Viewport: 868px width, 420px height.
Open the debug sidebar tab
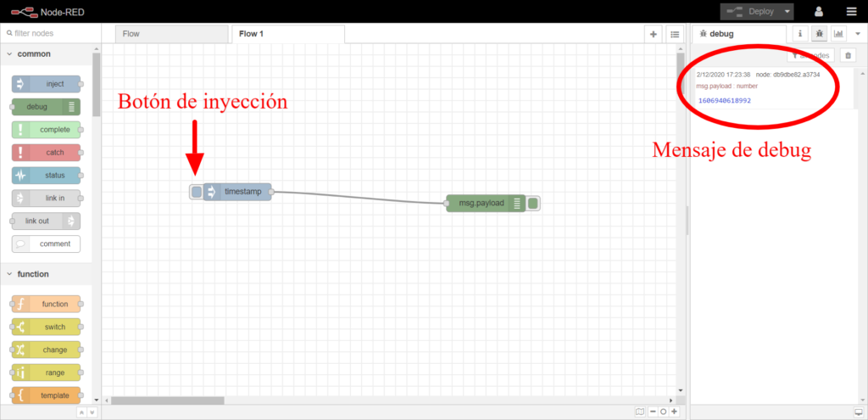pyautogui.click(x=739, y=34)
